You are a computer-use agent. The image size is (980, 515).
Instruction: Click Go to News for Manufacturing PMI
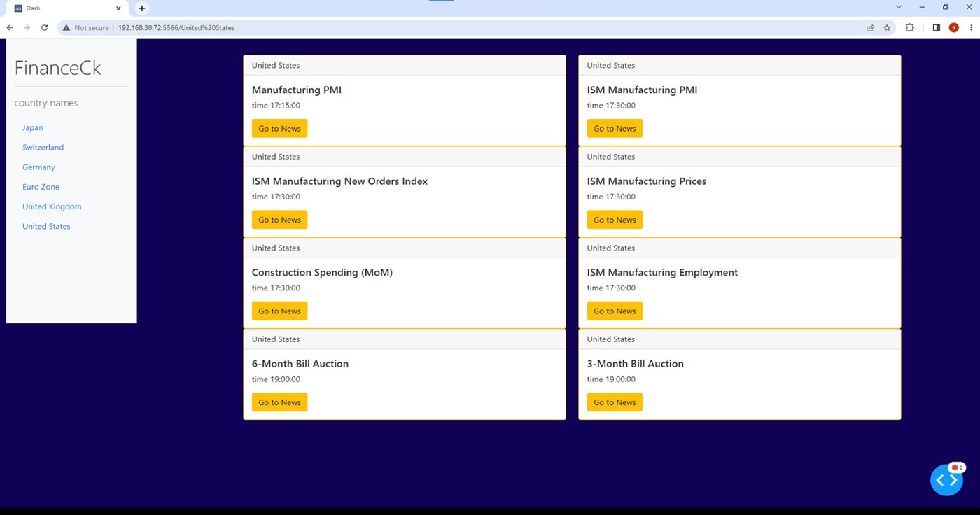click(x=279, y=129)
